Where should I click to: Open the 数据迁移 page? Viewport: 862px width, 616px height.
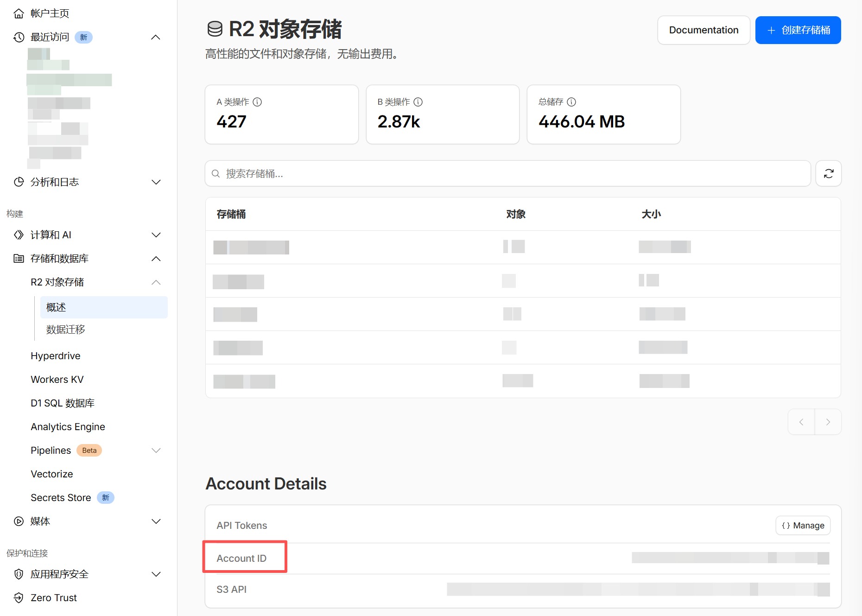(65, 330)
